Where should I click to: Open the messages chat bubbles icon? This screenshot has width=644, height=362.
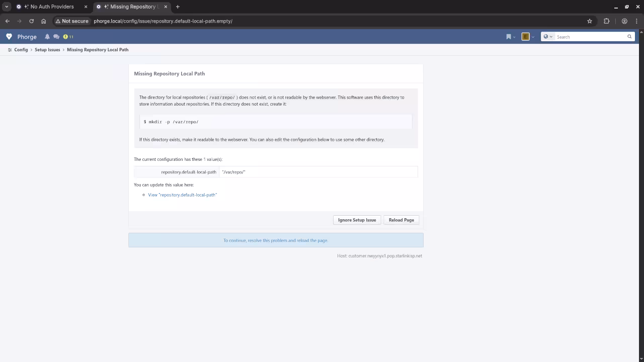click(56, 37)
